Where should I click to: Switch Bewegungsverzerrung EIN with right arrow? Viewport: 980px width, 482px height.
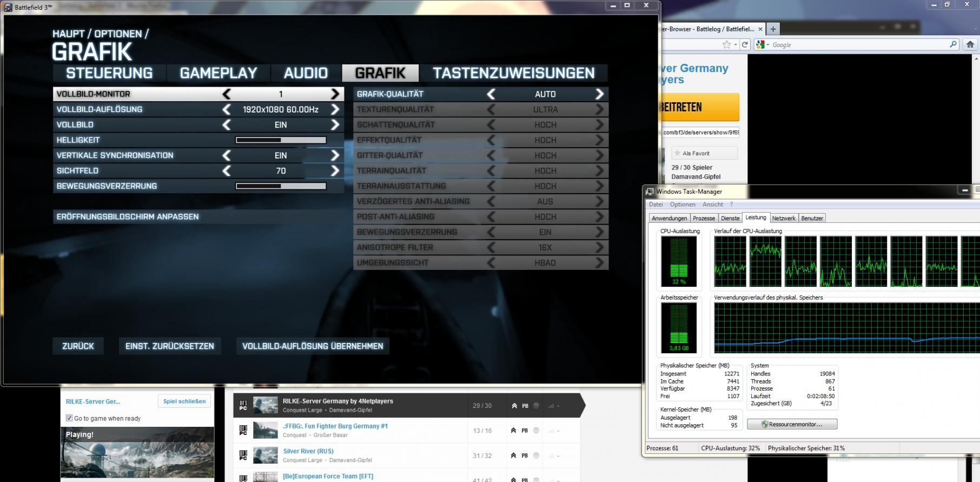click(x=599, y=232)
